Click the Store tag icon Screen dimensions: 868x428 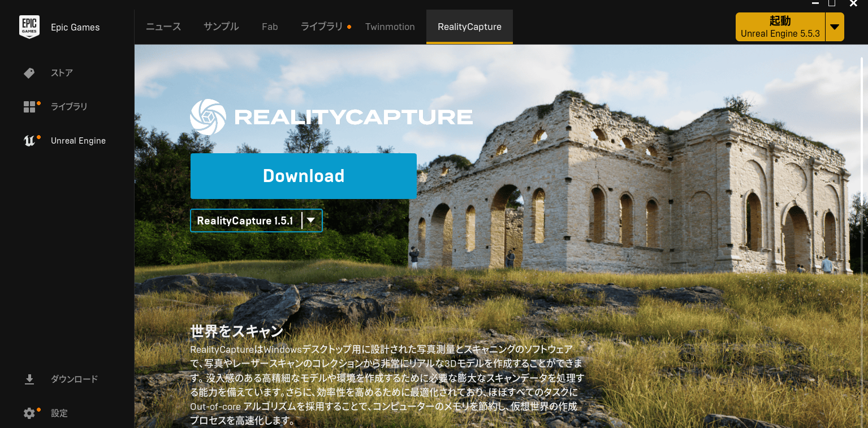pyautogui.click(x=29, y=73)
